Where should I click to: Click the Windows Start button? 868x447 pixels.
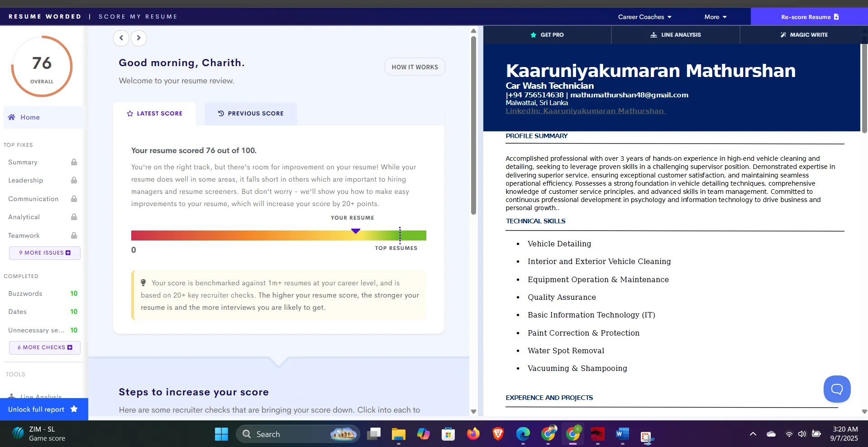[x=221, y=434]
